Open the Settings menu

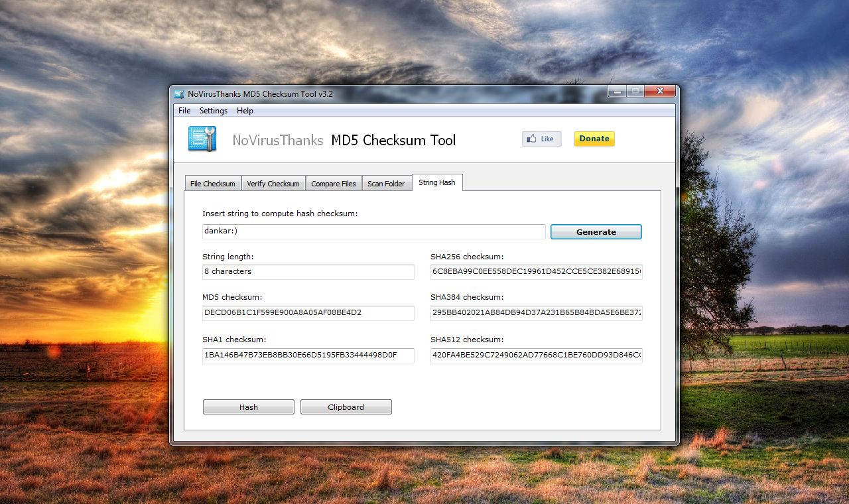pyautogui.click(x=214, y=111)
